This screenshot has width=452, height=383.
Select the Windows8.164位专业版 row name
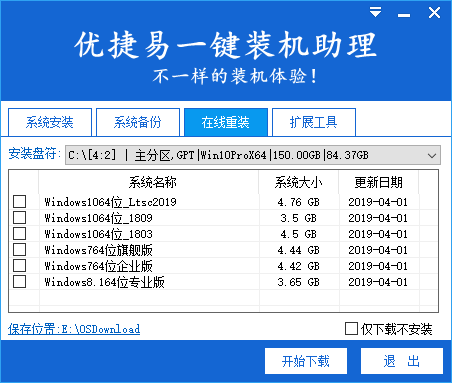click(x=104, y=282)
